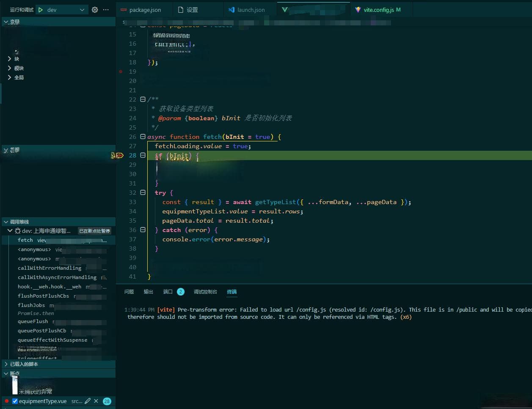Image resolution: width=532 pixels, height=409 pixels.
Task: Collapse the 断点 breakpoints section
Action: pyautogui.click(x=58, y=373)
